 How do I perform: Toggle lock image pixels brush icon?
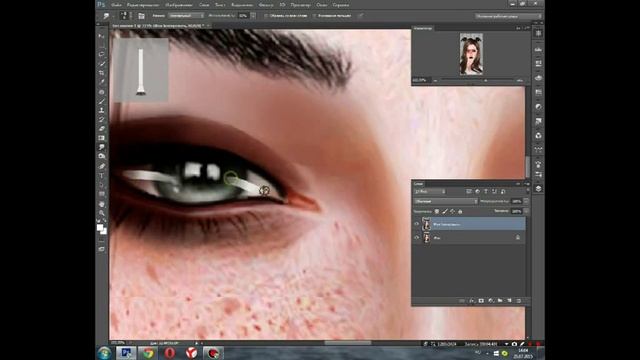point(444,211)
